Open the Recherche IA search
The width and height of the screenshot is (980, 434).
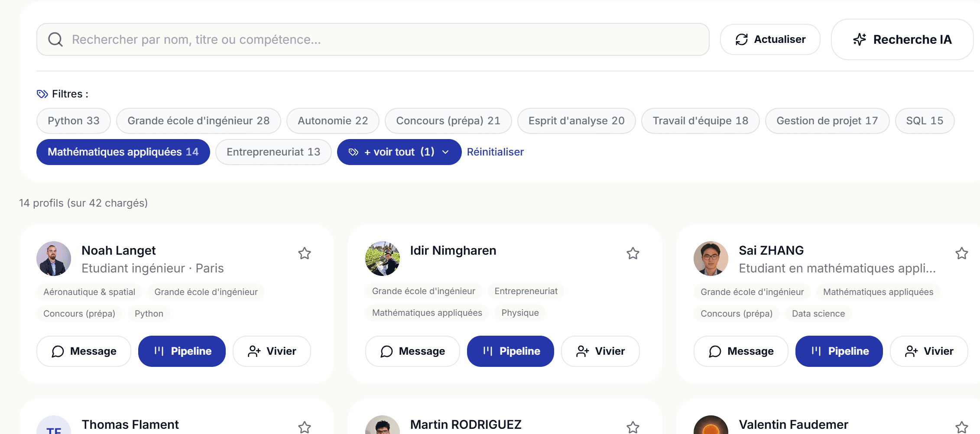[x=902, y=39]
